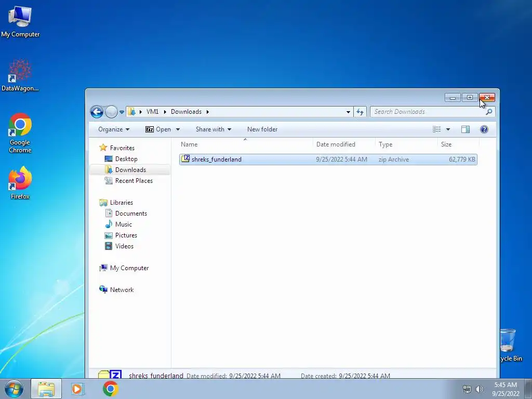Open Windows Media Player from taskbar
532x399 pixels.
tap(77, 389)
